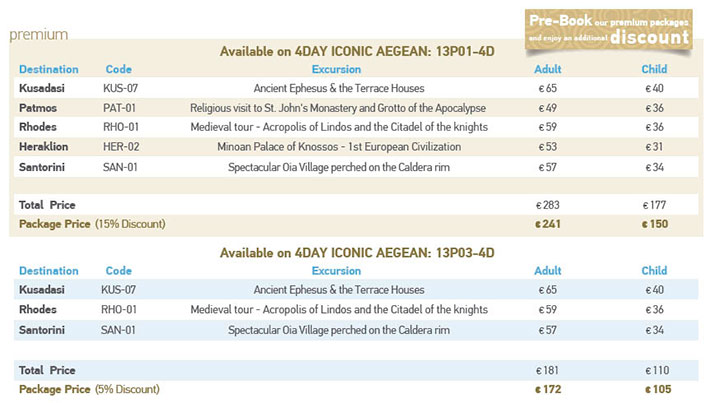
Task: Click the €172 adult package price
Action: 548,389
